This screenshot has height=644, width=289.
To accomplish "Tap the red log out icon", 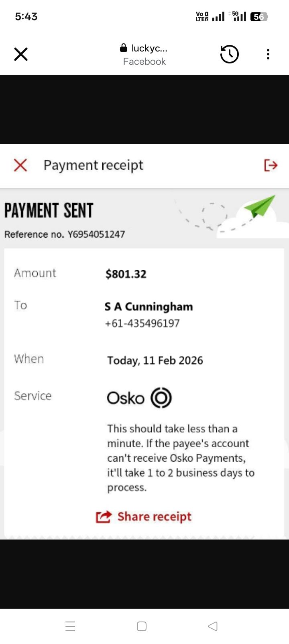I will pos(271,165).
